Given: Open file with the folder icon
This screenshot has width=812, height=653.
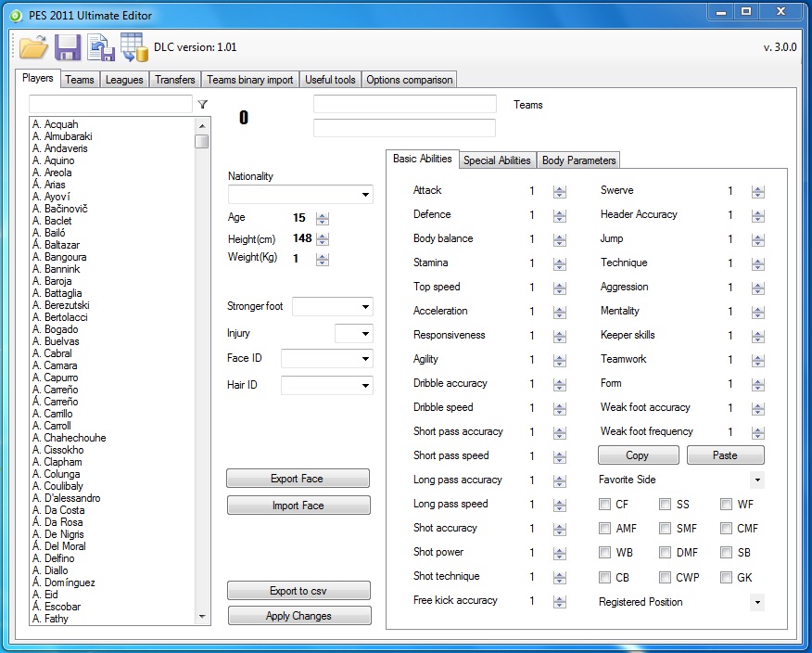Looking at the screenshot, I should tap(33, 47).
